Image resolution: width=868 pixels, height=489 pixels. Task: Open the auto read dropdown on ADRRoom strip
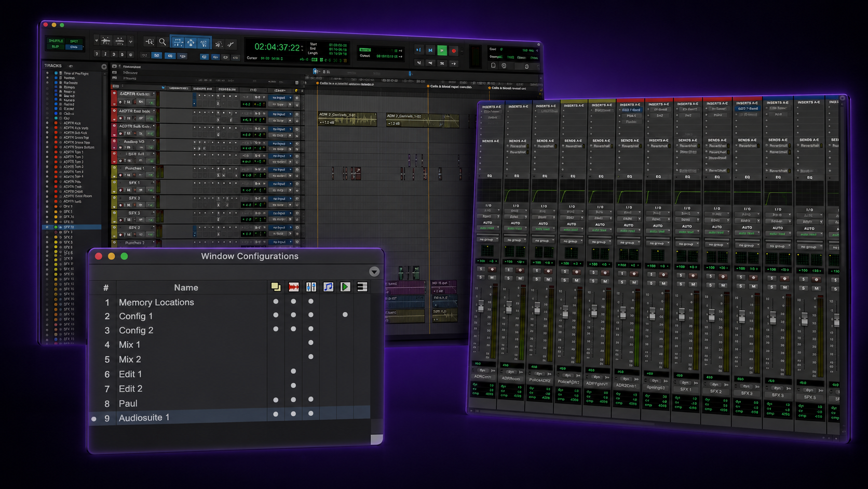[514, 229]
